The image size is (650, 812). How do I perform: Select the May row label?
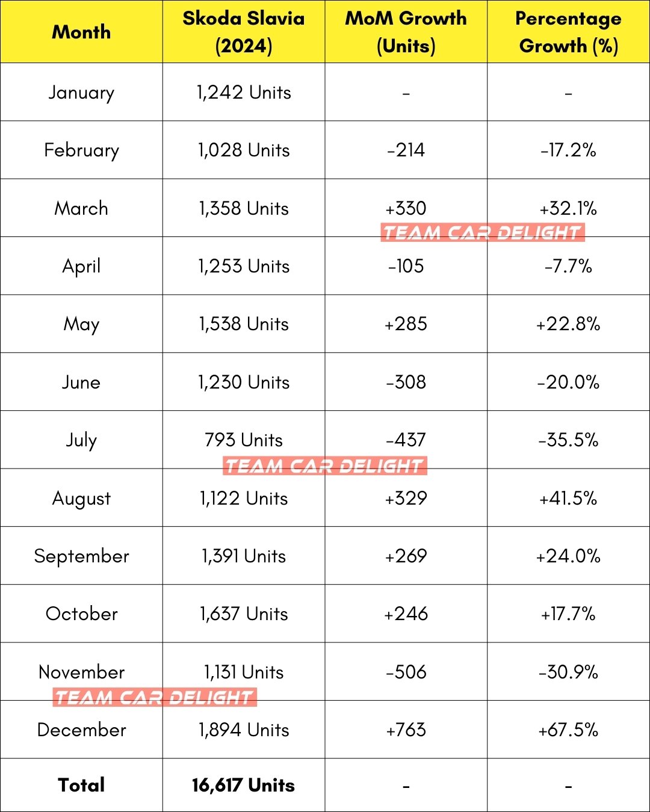[x=81, y=324]
